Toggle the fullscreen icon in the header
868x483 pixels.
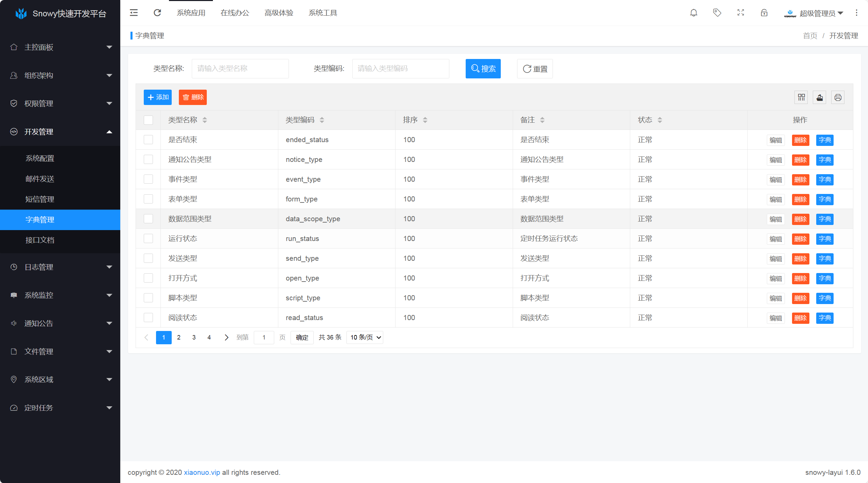coord(741,13)
